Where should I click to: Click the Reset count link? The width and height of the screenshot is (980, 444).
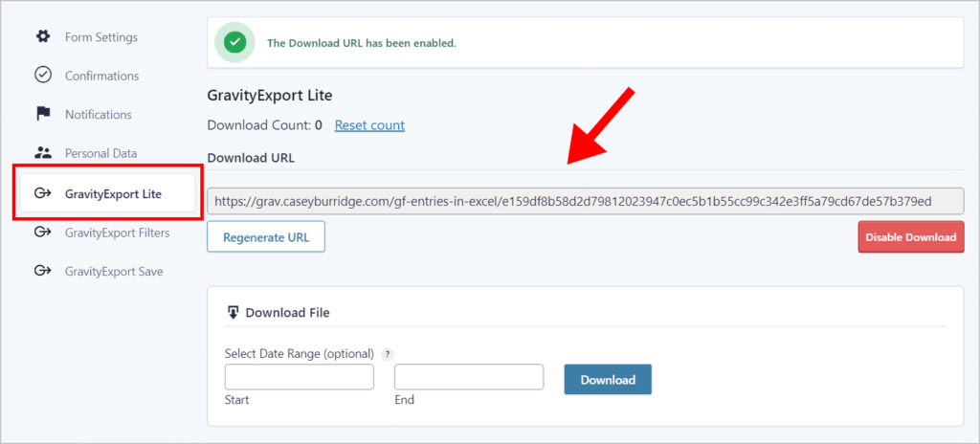tap(369, 125)
